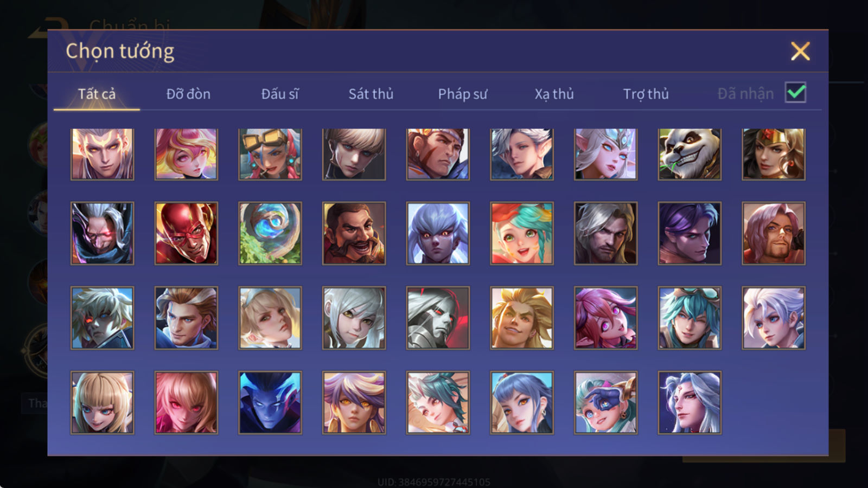
Task: Select the Trợ thủ tab
Action: [646, 94]
